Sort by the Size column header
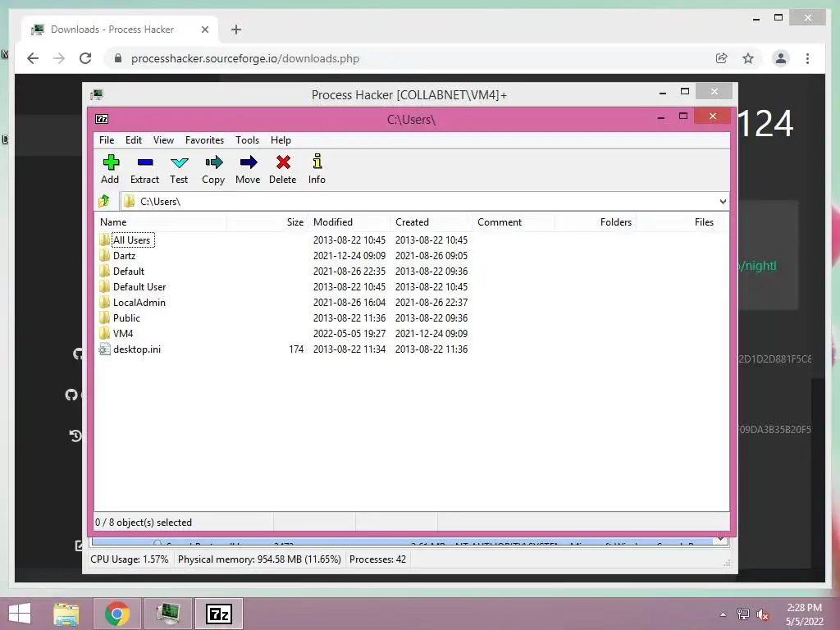The height and width of the screenshot is (630, 840). 267,222
